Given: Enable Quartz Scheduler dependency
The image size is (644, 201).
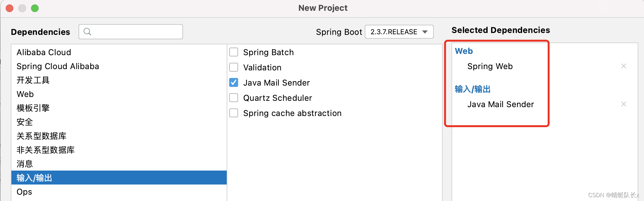Looking at the screenshot, I should [234, 98].
